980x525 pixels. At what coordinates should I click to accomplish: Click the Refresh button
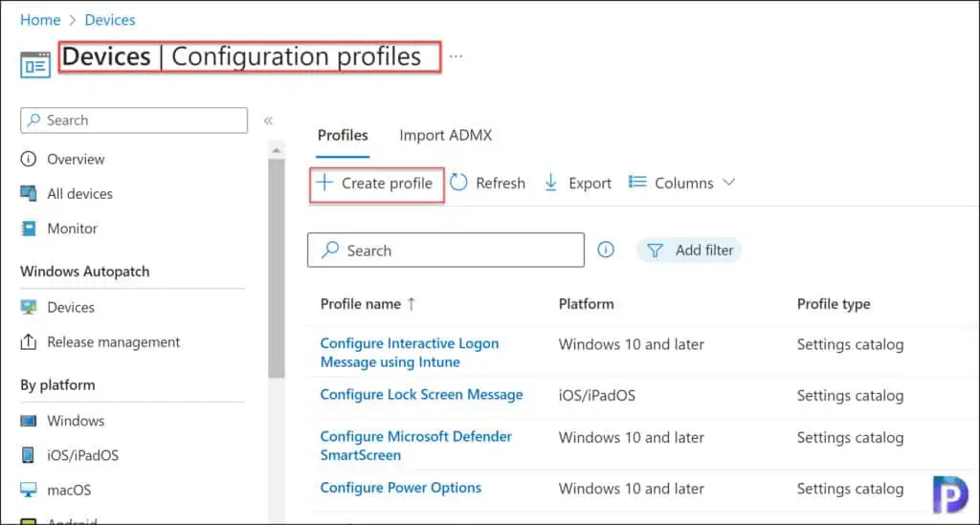pos(487,183)
